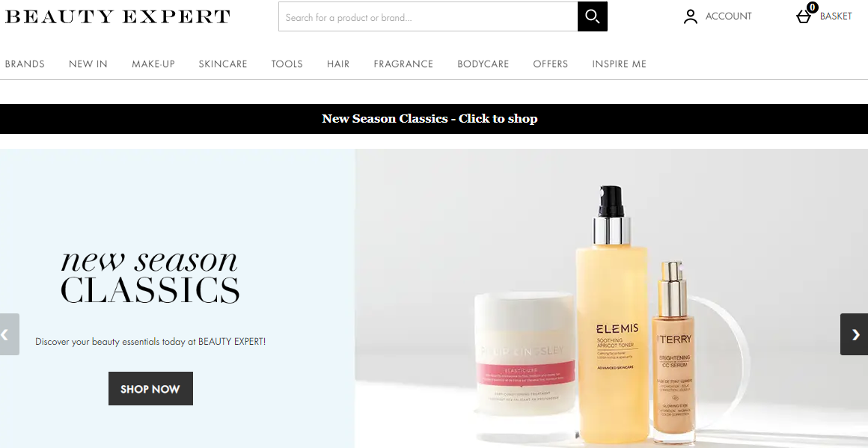
Task: Click the search magnifier button
Action: click(x=593, y=16)
